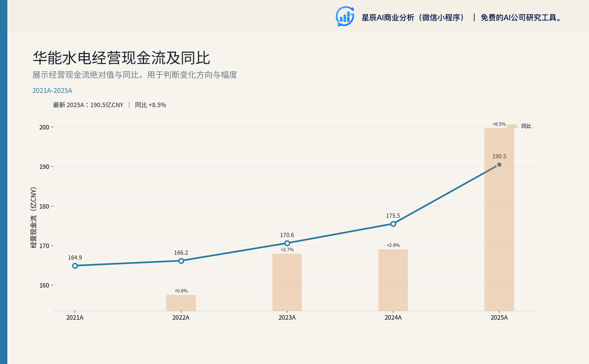The width and height of the screenshot is (589, 364).
Task: Click the 2024A 同比 bar
Action: [x=393, y=280]
